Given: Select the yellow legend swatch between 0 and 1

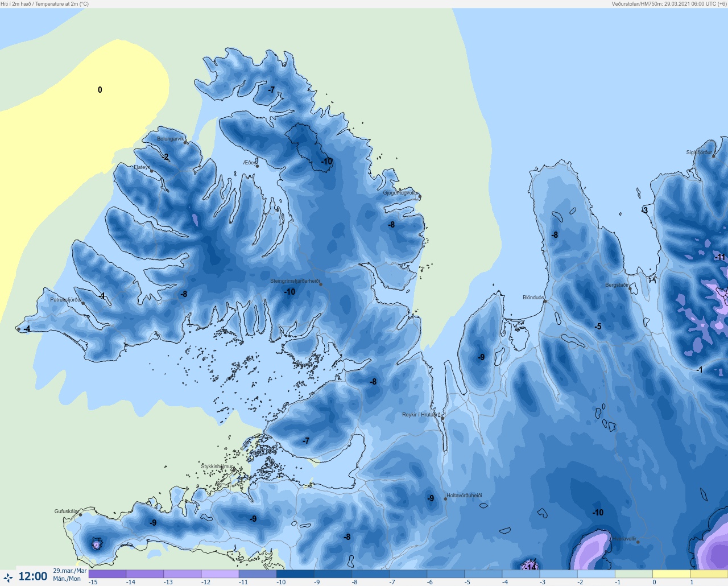Looking at the screenshot, I should pos(671,574).
